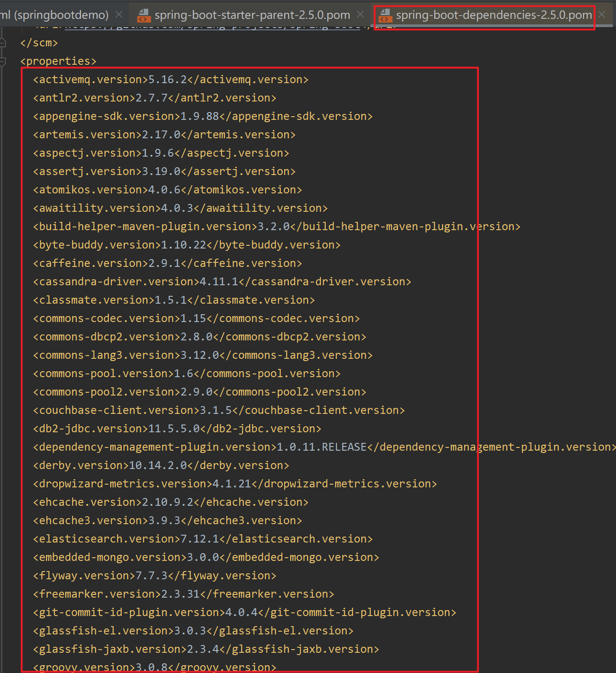Click the dependency-management-plugin.version 1.0.11.RELEASE line
The height and width of the screenshot is (673, 616).
click(x=324, y=447)
